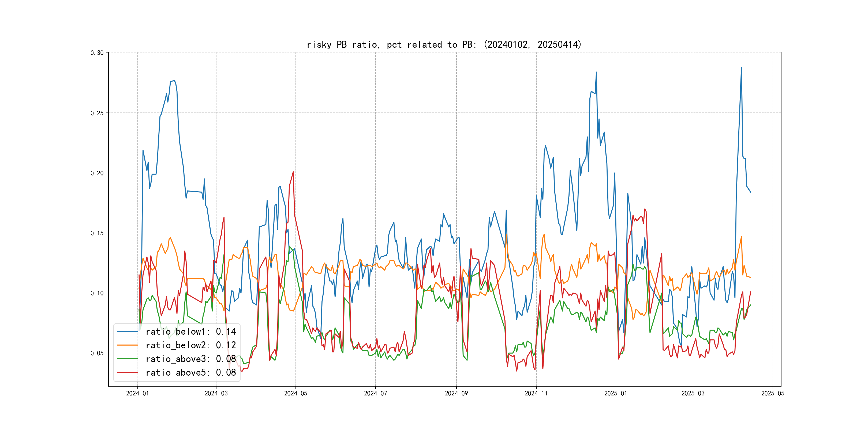Click the 2024-11 x-axis tick label
Screen dimensions: 868x434
click(536, 393)
